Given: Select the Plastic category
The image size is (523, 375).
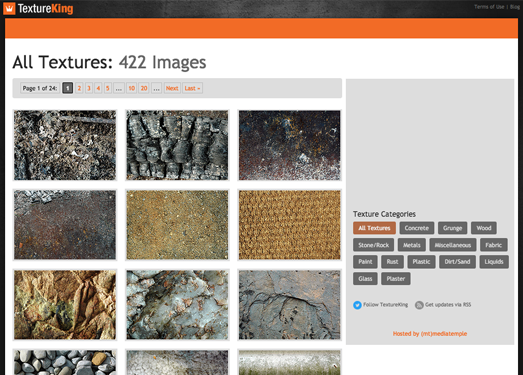Looking at the screenshot, I should point(421,262).
